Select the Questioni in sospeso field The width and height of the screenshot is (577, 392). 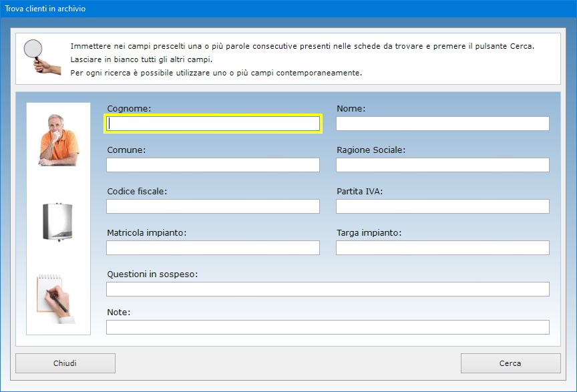(x=328, y=289)
